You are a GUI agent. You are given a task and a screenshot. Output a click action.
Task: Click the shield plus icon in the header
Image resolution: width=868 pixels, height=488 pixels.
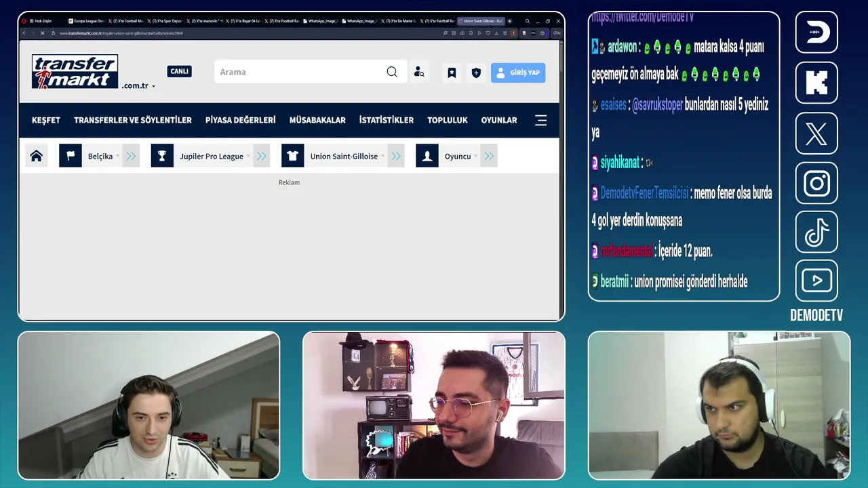point(476,73)
